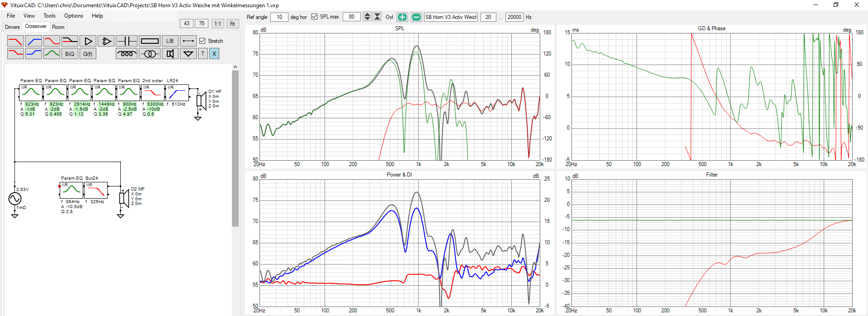Click the SPL auto-scale hourglass icon

click(377, 17)
